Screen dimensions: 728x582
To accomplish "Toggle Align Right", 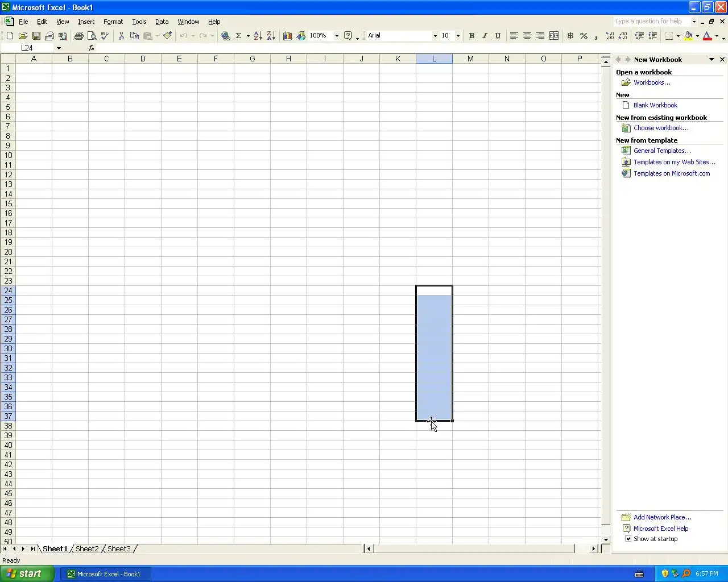I will click(x=540, y=36).
